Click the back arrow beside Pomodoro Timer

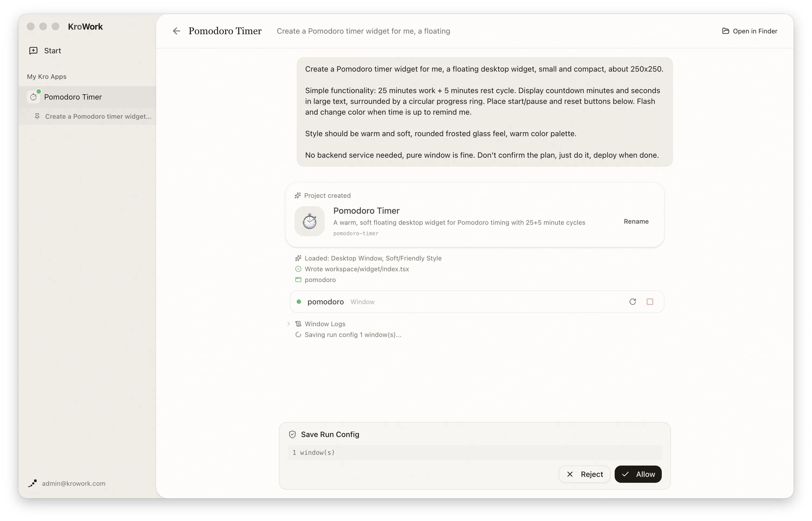coord(176,31)
